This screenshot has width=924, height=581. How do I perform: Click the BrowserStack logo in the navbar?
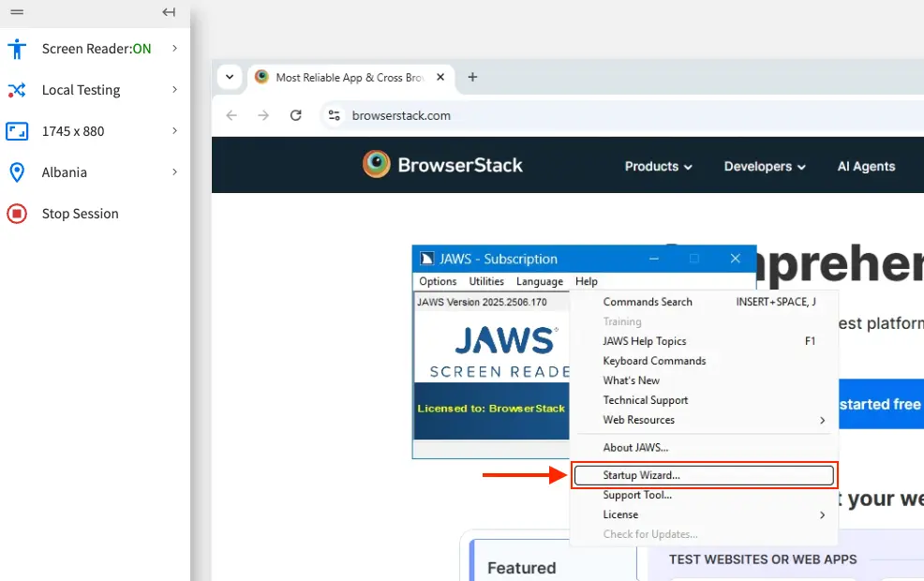(376, 165)
